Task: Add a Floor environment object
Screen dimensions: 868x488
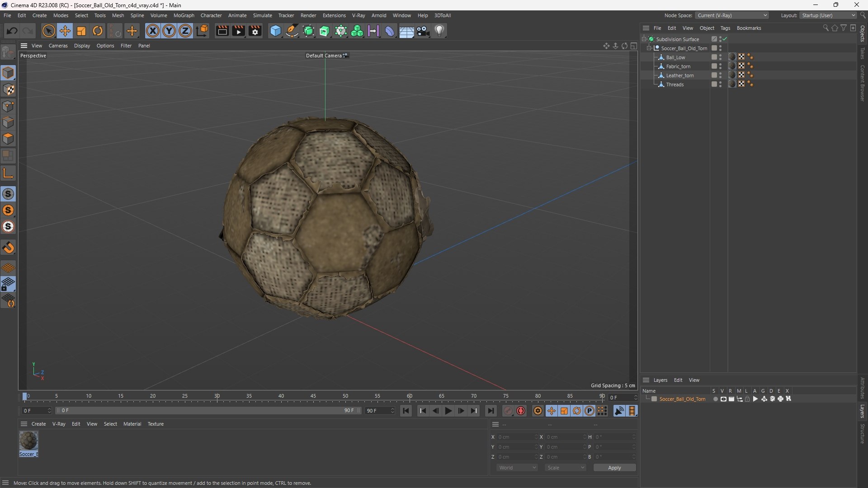Action: pyautogui.click(x=406, y=31)
